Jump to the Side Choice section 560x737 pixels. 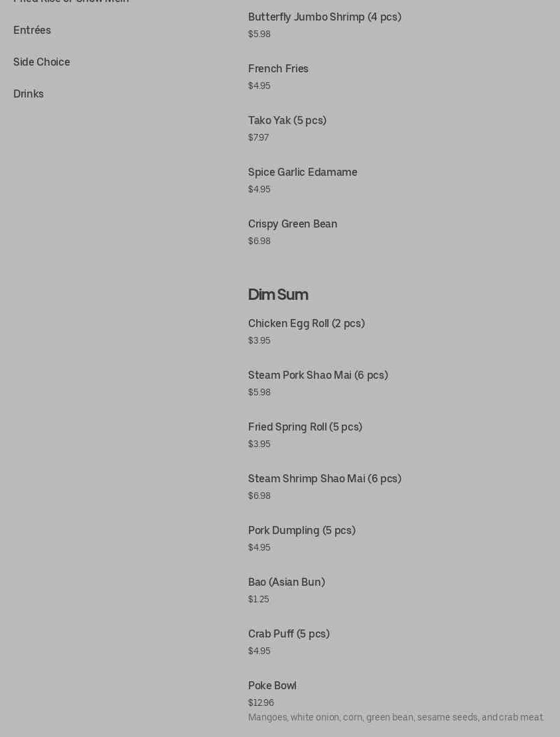tap(41, 62)
